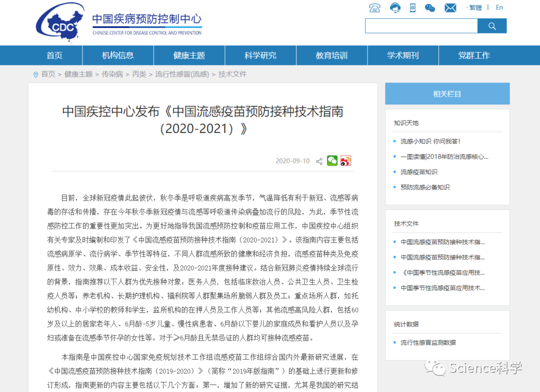This screenshot has height=392, width=540.
Task: Open the 健康主题 navigation tab
Action: click(x=189, y=55)
